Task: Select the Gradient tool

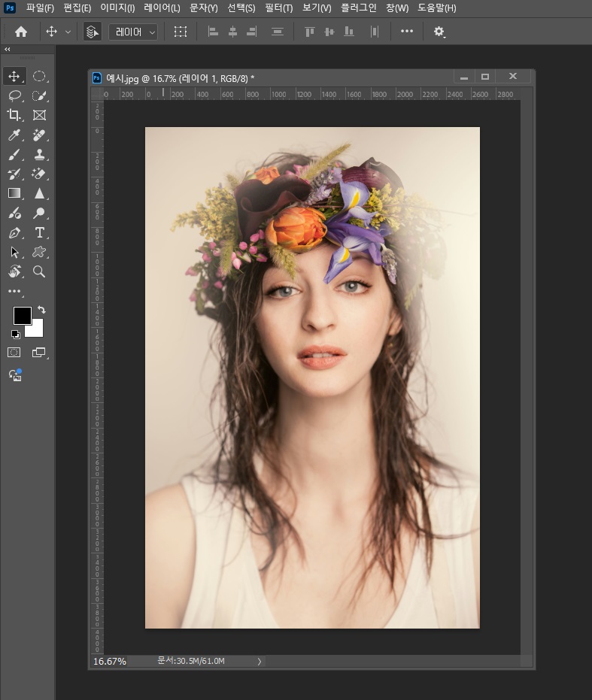Action: coord(14,193)
